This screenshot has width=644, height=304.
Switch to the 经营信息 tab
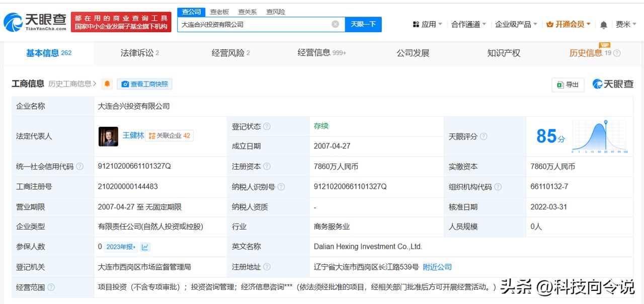tap(321, 53)
